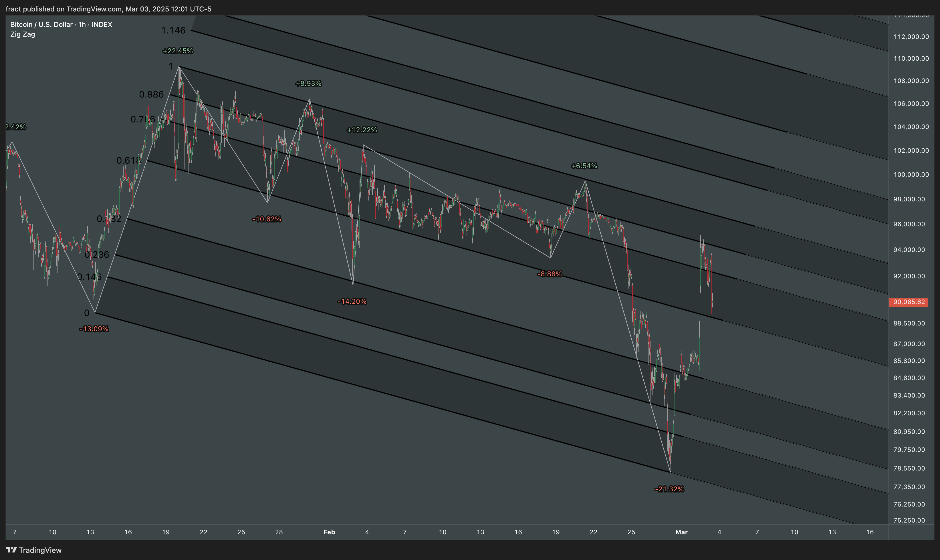Image resolution: width=940 pixels, height=560 pixels.
Task: Click the 77,350.00 price axis label
Action: 909,487
